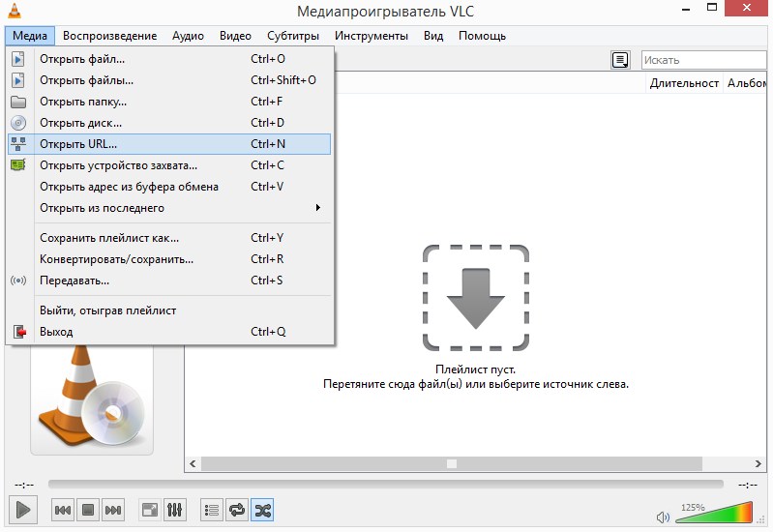Open extended settings equalizer icon
The width and height of the screenshot is (773, 532).
click(174, 510)
